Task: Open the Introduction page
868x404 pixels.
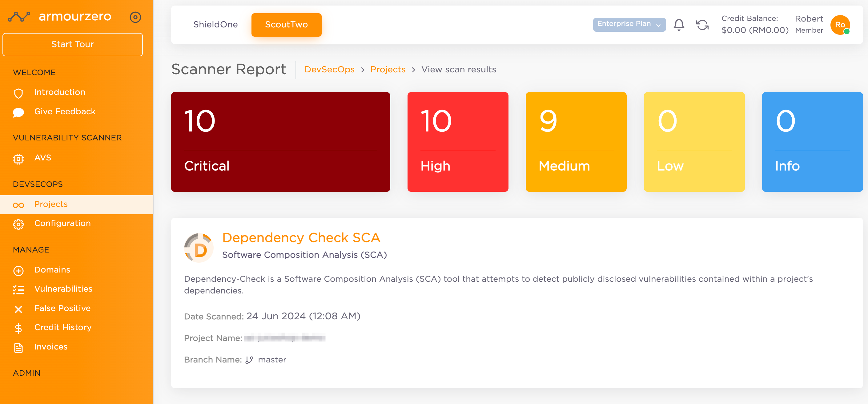Action: click(60, 92)
